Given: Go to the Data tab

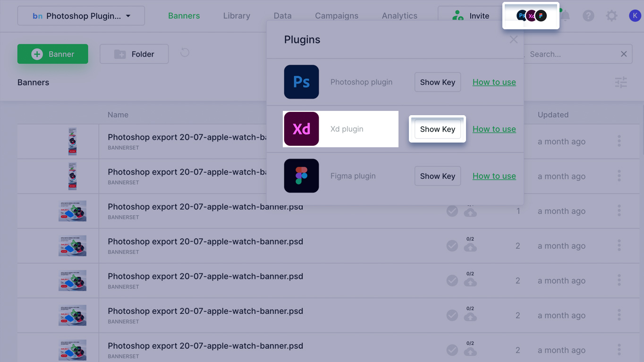Looking at the screenshot, I should coord(282,16).
